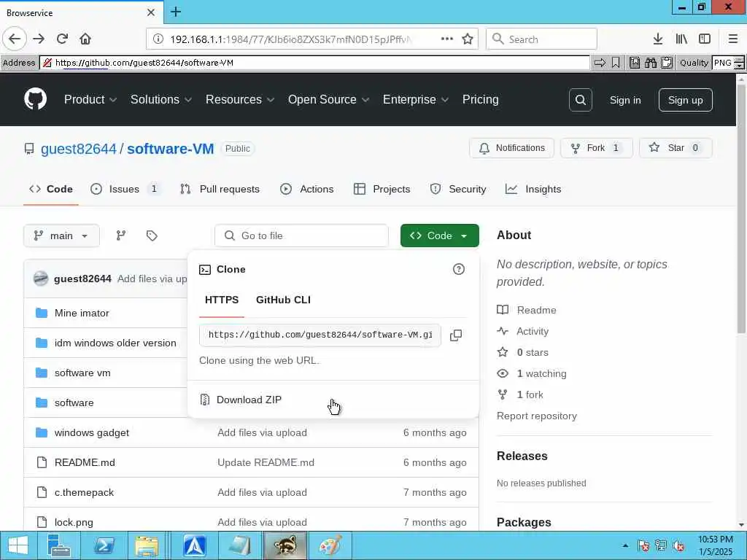747x560 pixels.
Task: View tags with the tag icon
Action: [152, 236]
